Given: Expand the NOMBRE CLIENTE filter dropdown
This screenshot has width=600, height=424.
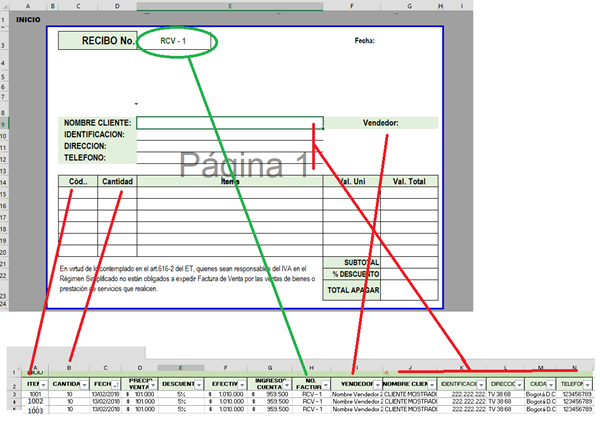Looking at the screenshot, I should [433, 385].
